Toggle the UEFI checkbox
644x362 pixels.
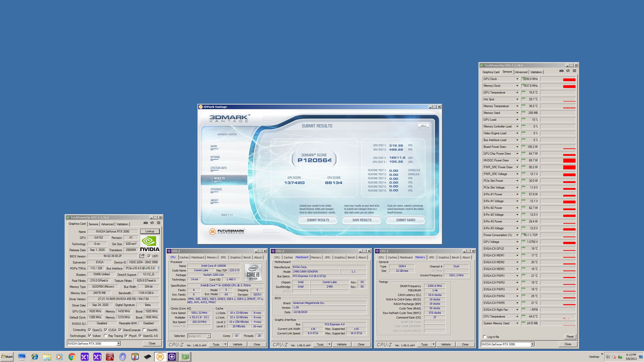coord(149,256)
